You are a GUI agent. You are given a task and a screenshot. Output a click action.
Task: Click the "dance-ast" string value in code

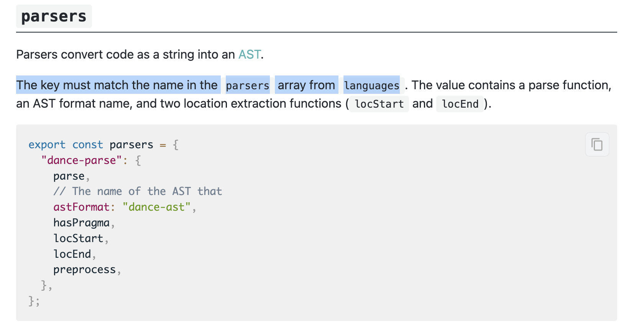[156, 207]
